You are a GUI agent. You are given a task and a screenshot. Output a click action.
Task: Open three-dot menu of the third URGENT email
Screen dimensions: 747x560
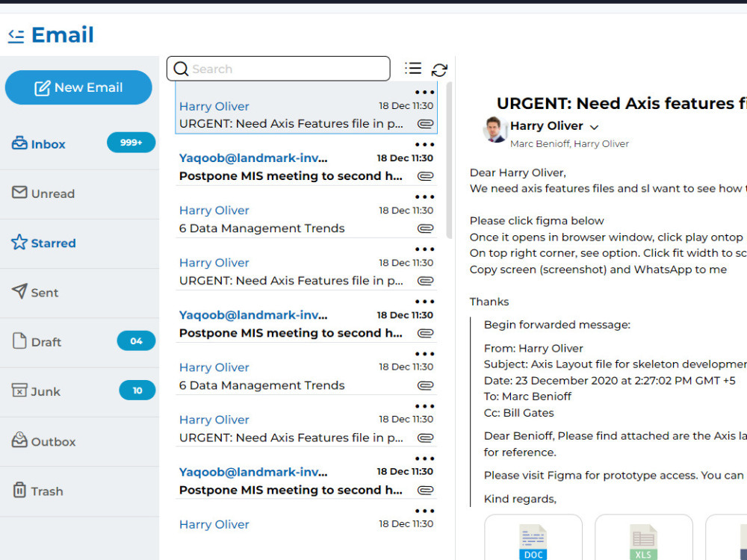point(424,407)
